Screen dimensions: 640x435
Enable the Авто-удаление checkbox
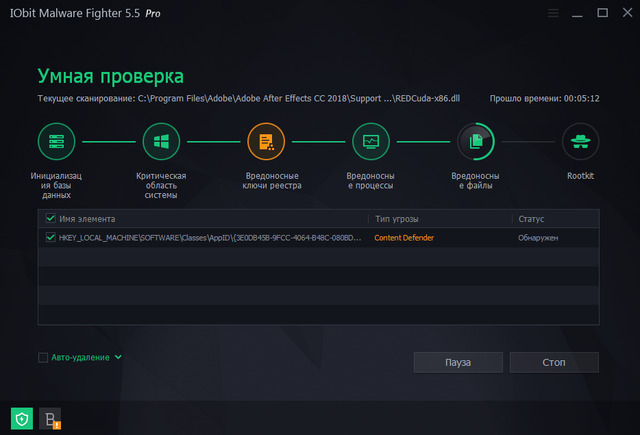click(43, 357)
